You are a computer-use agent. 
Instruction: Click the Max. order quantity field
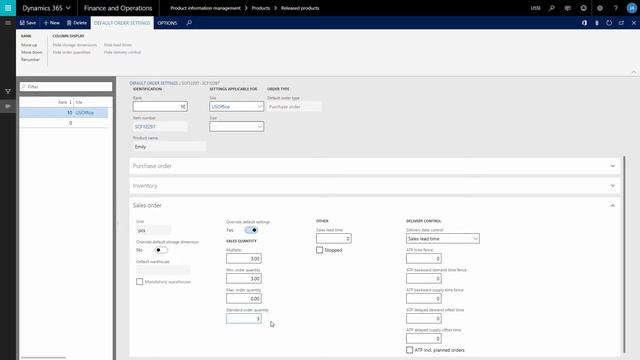[x=244, y=298]
